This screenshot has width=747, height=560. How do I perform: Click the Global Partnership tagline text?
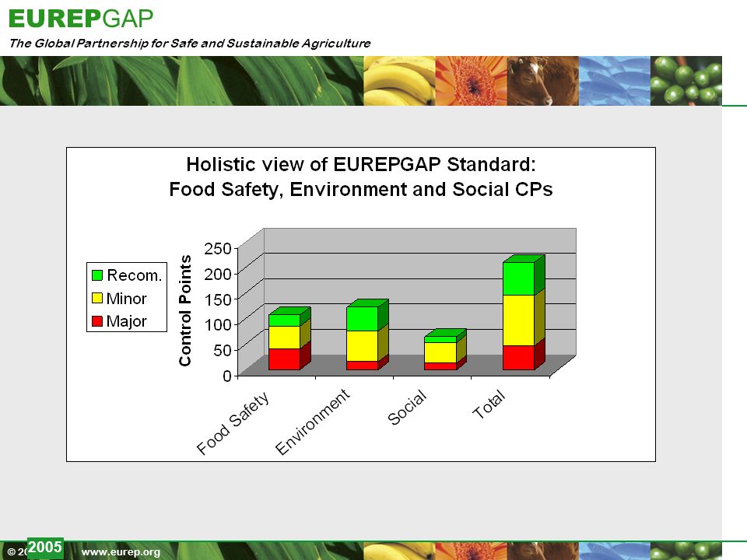[x=190, y=44]
